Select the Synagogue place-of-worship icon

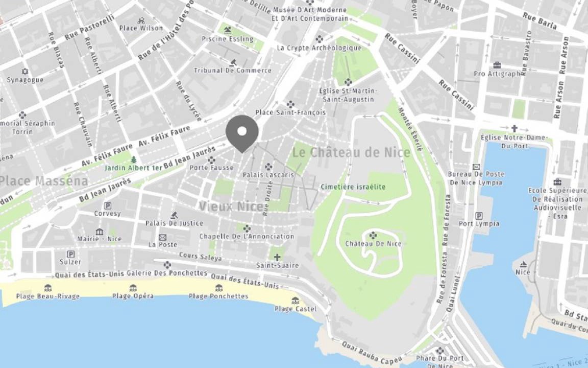click(24, 72)
